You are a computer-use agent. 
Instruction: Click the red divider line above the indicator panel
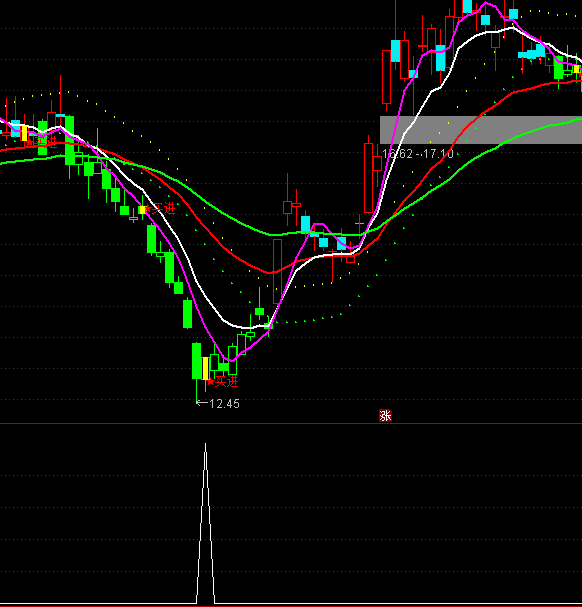[x=291, y=424]
